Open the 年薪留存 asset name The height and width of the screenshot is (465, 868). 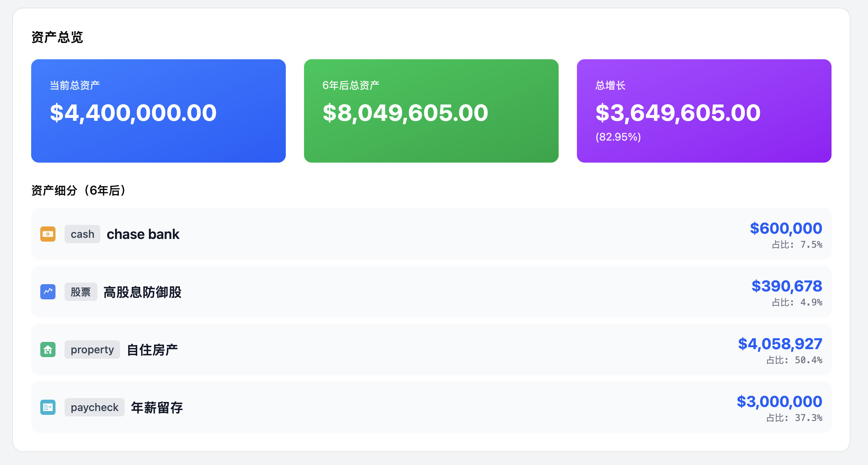pos(157,407)
